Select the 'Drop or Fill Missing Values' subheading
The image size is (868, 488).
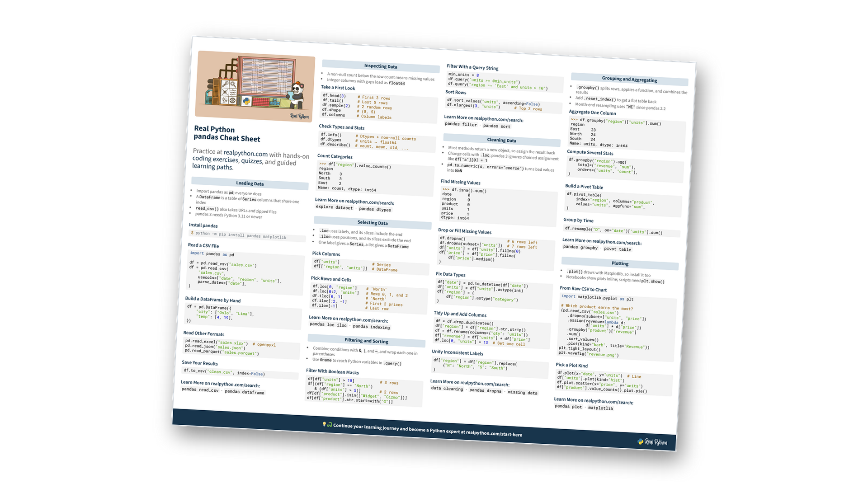pos(464,231)
